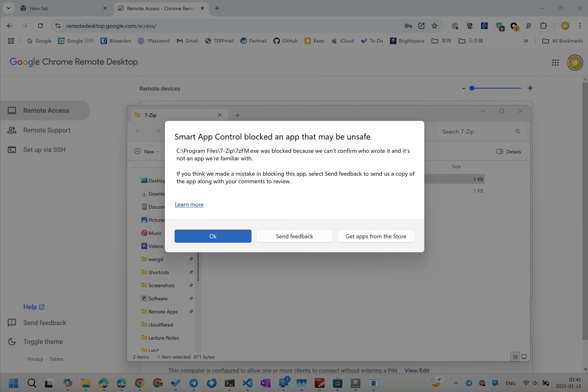
Task: Open the Learn more link
Action: [x=189, y=205]
